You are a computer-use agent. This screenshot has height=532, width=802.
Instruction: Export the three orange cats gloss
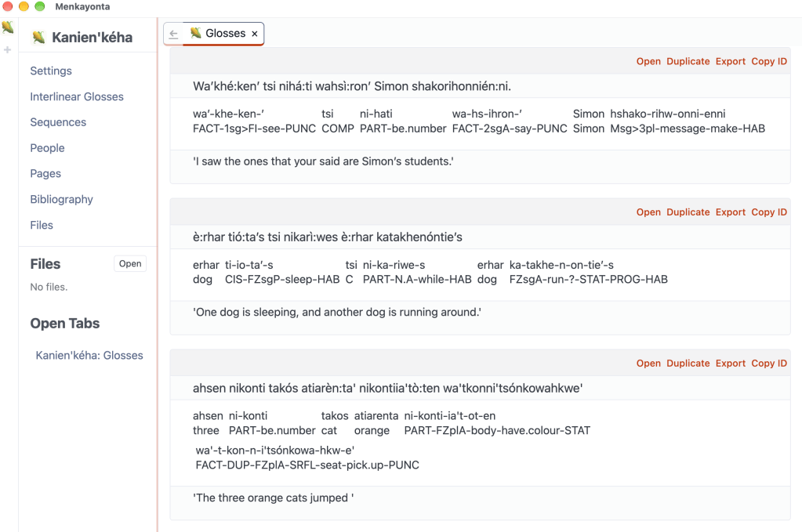click(x=730, y=364)
